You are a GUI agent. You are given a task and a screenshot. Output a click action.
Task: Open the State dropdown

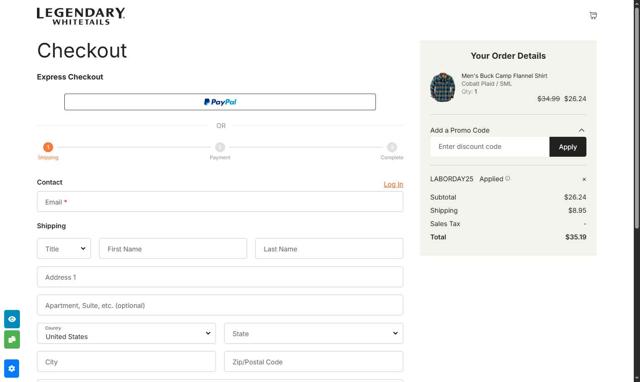point(313,333)
